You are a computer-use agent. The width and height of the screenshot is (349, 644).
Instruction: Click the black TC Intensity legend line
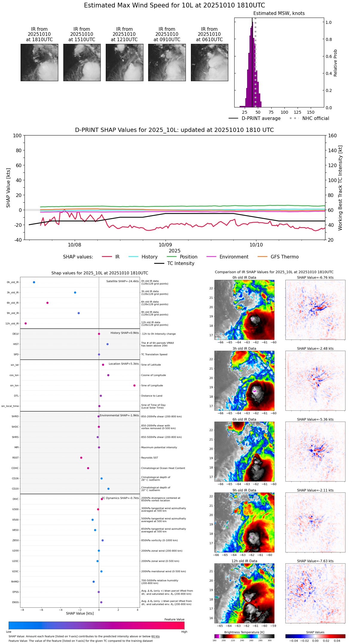pyautogui.click(x=159, y=263)
